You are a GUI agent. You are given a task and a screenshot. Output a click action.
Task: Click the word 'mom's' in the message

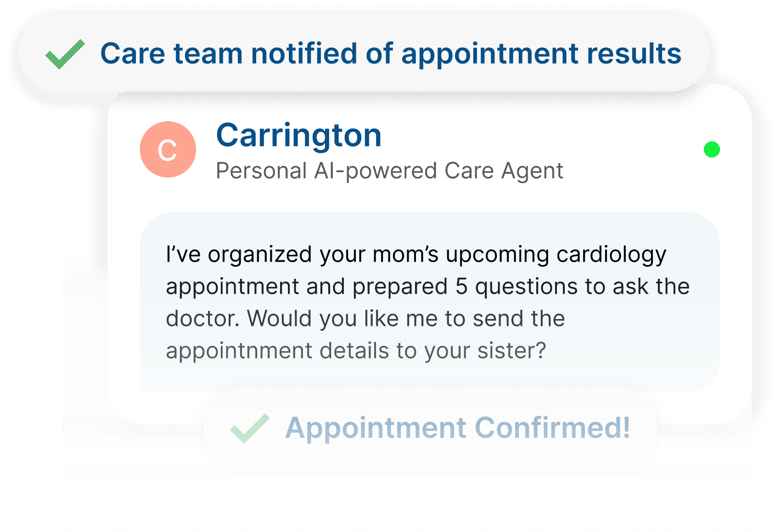[405, 255]
